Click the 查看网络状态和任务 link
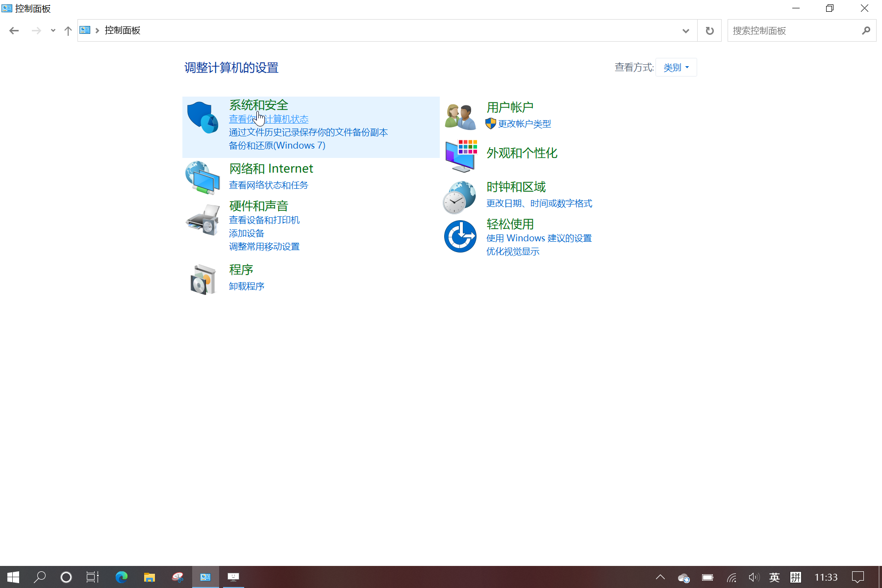Image resolution: width=882 pixels, height=588 pixels. (268, 185)
